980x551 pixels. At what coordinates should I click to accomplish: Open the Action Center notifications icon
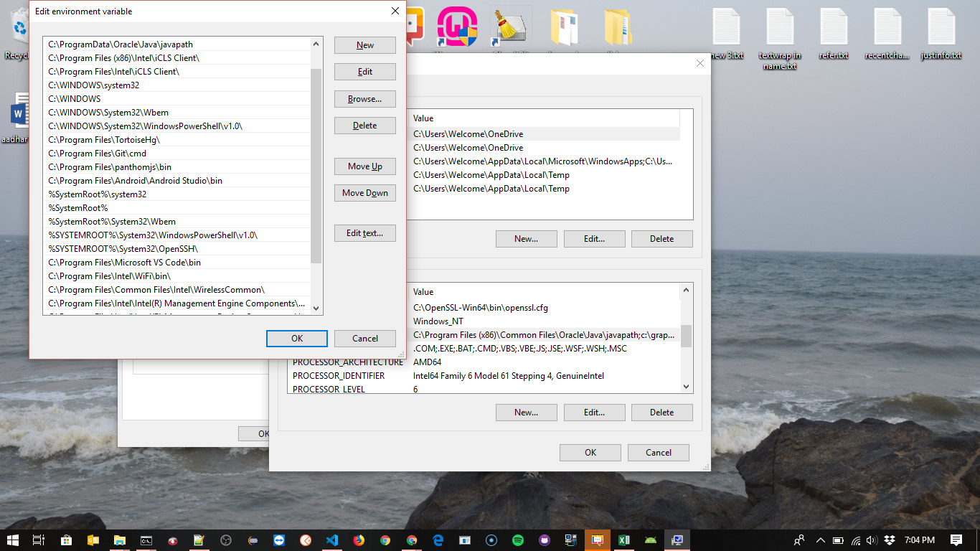[956, 540]
